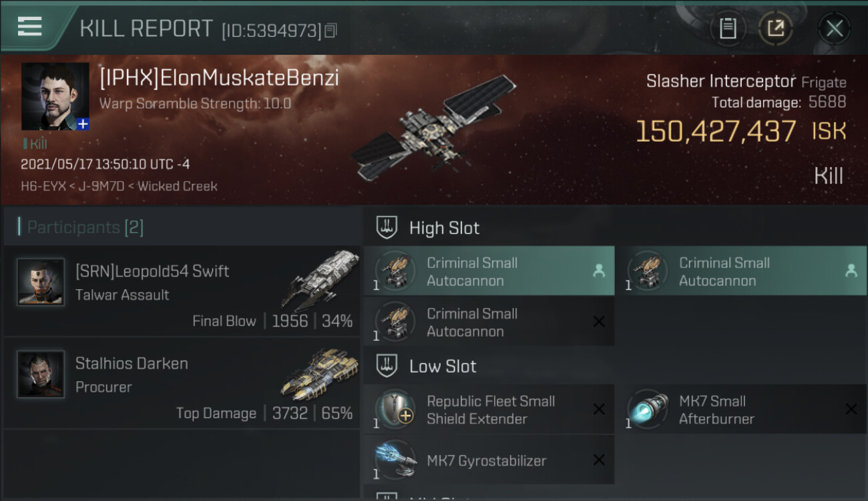Click the share export icon

[x=775, y=28]
